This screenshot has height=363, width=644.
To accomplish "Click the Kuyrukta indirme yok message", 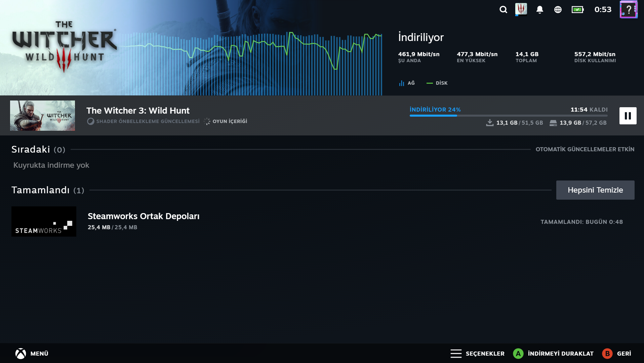I will tap(51, 165).
